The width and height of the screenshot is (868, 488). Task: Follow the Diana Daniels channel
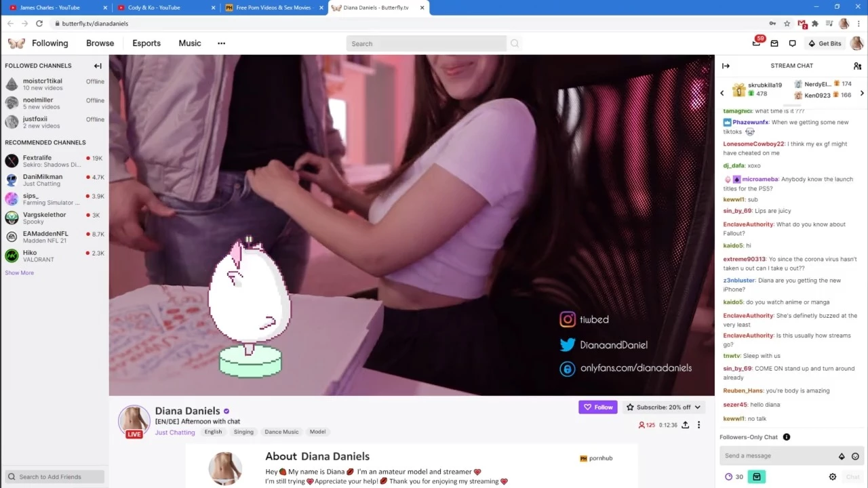(597, 407)
